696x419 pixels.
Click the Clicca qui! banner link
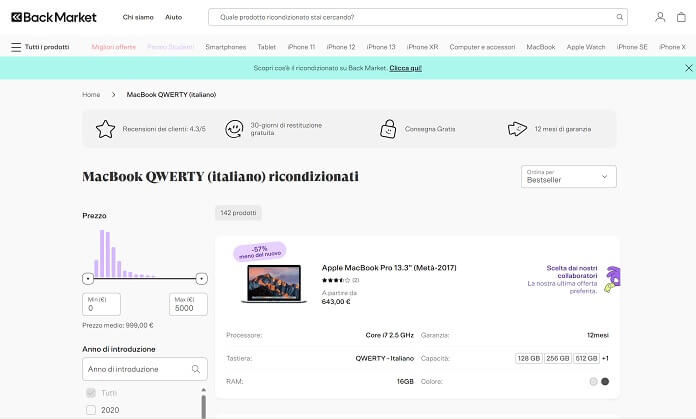pyautogui.click(x=405, y=68)
